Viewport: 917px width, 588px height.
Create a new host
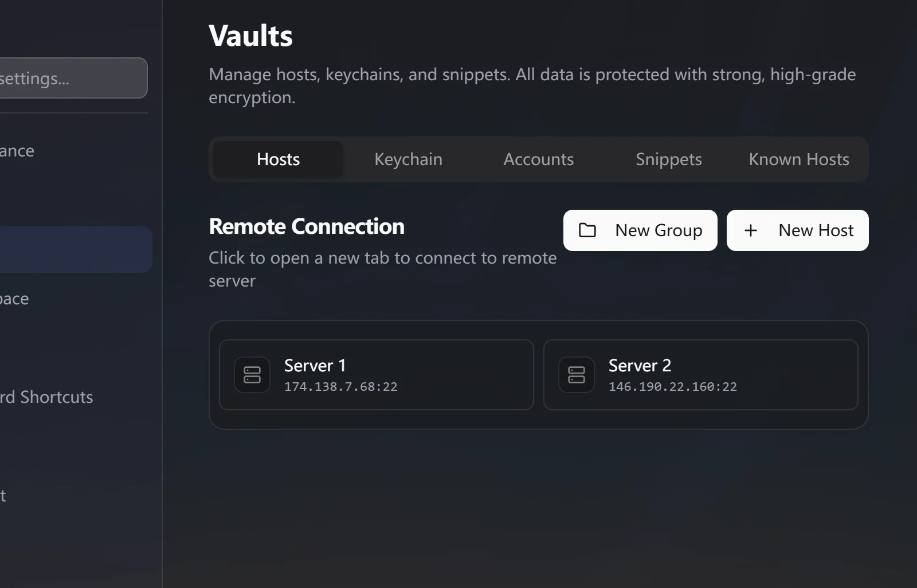pyautogui.click(x=797, y=230)
